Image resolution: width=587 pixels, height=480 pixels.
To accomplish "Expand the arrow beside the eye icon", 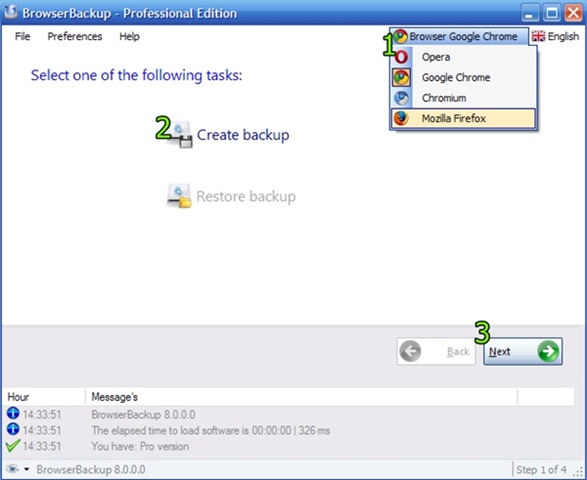I will coord(27,469).
